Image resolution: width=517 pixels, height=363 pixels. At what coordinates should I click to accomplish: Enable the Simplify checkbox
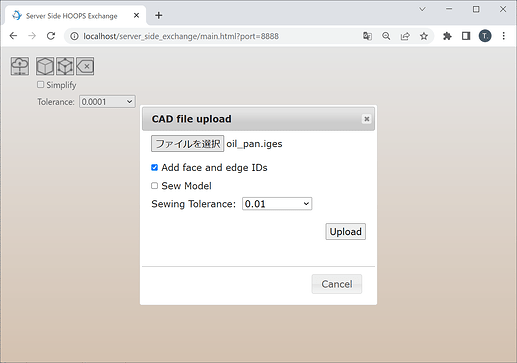coord(40,85)
